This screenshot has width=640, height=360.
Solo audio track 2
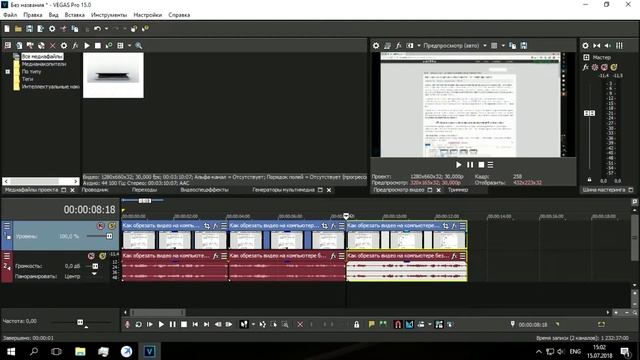tap(102, 256)
